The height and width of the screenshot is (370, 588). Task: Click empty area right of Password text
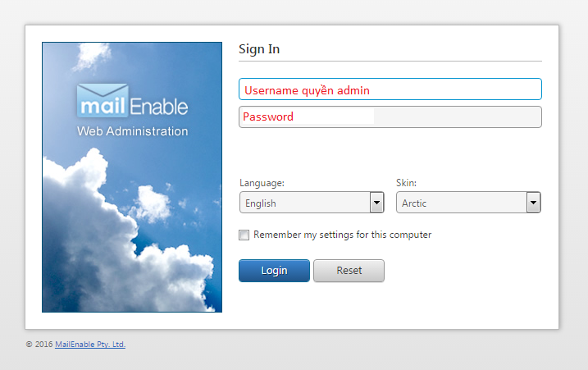coord(458,117)
